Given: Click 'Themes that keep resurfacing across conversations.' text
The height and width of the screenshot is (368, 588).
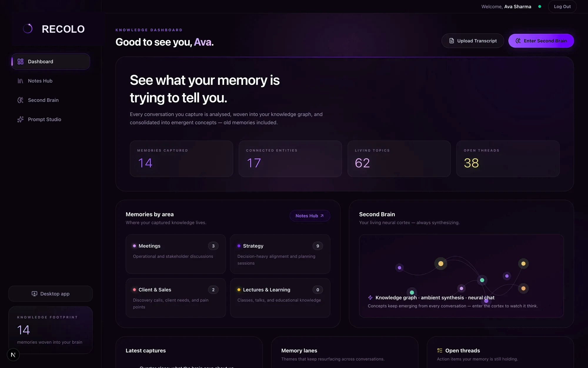Looking at the screenshot, I should click(x=333, y=359).
